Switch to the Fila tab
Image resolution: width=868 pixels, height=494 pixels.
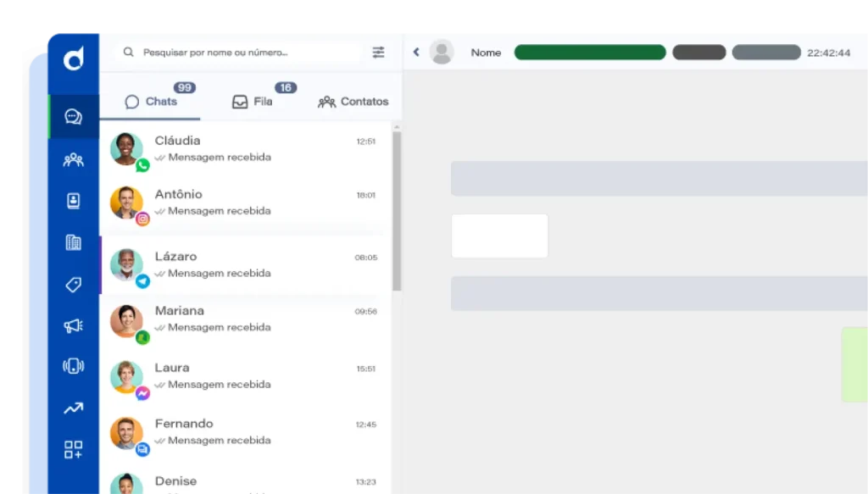pos(253,102)
